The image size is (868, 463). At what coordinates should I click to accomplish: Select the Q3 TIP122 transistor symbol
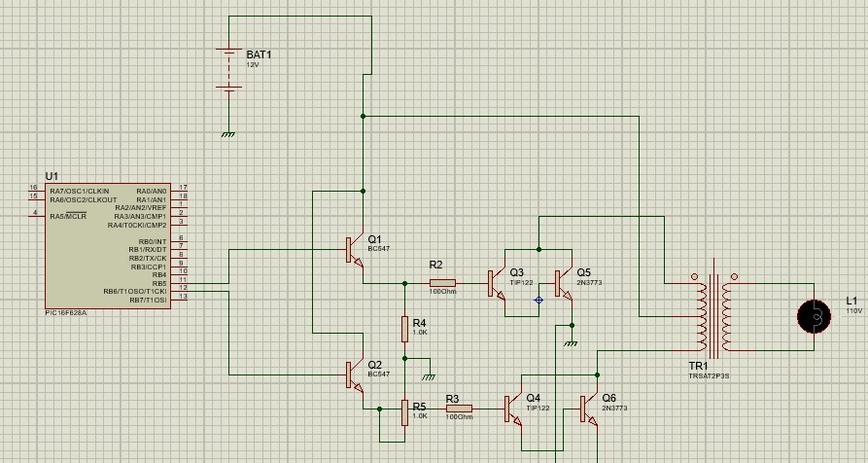(x=497, y=284)
